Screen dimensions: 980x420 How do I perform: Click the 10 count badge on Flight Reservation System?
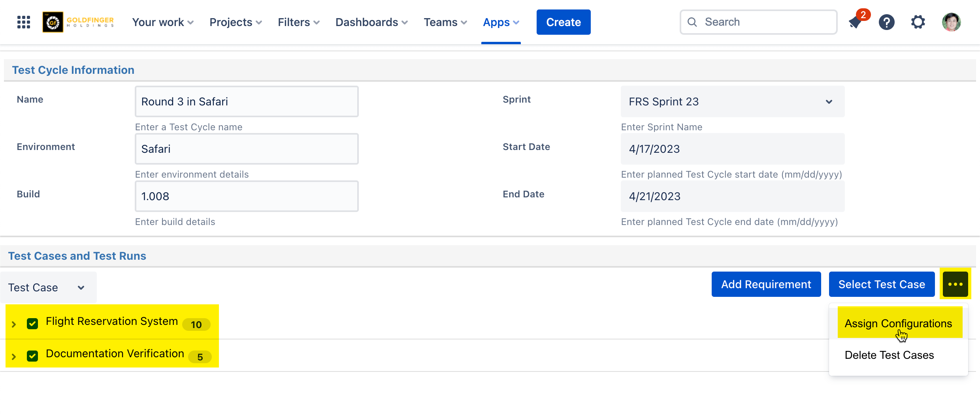196,324
